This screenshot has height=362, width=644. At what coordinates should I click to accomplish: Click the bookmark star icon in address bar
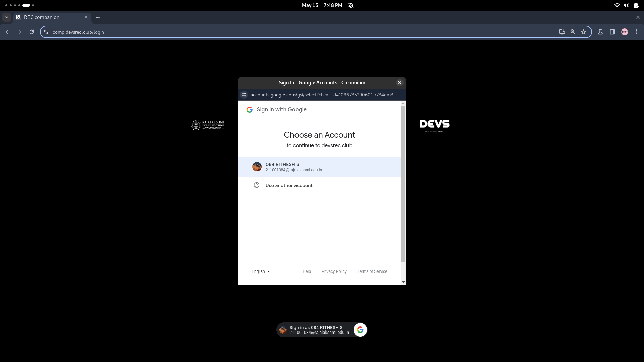click(x=584, y=32)
